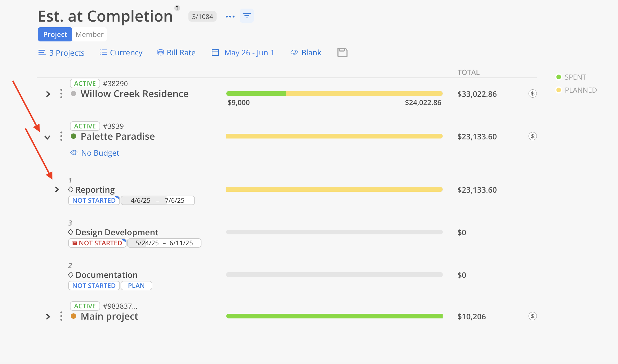This screenshot has height=364, width=618.
Task: Click the Design Development phase name
Action: pyautogui.click(x=117, y=232)
